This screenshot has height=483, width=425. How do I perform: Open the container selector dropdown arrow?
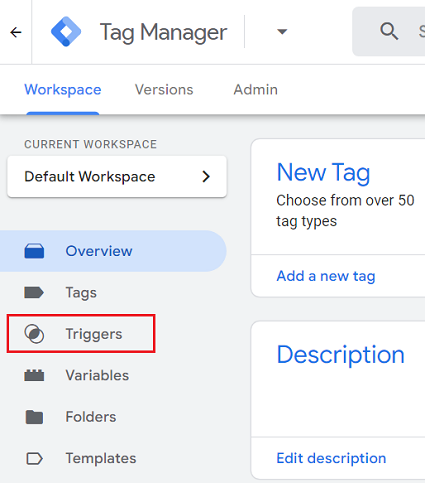coord(282,32)
